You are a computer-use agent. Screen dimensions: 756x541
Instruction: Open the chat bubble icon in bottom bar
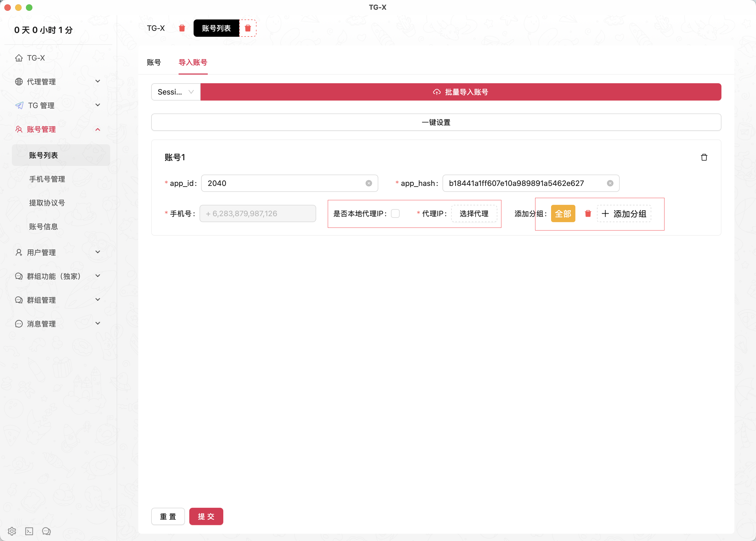[x=46, y=531]
